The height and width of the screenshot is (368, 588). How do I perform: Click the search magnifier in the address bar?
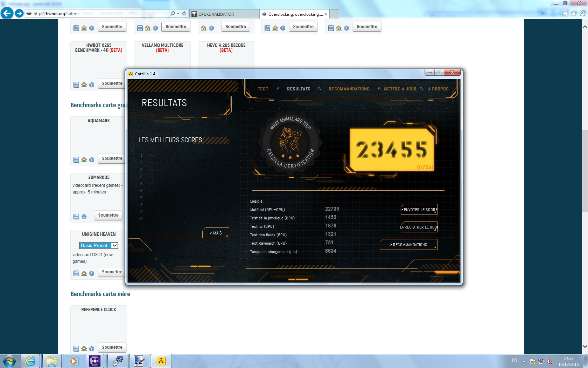[x=173, y=13]
